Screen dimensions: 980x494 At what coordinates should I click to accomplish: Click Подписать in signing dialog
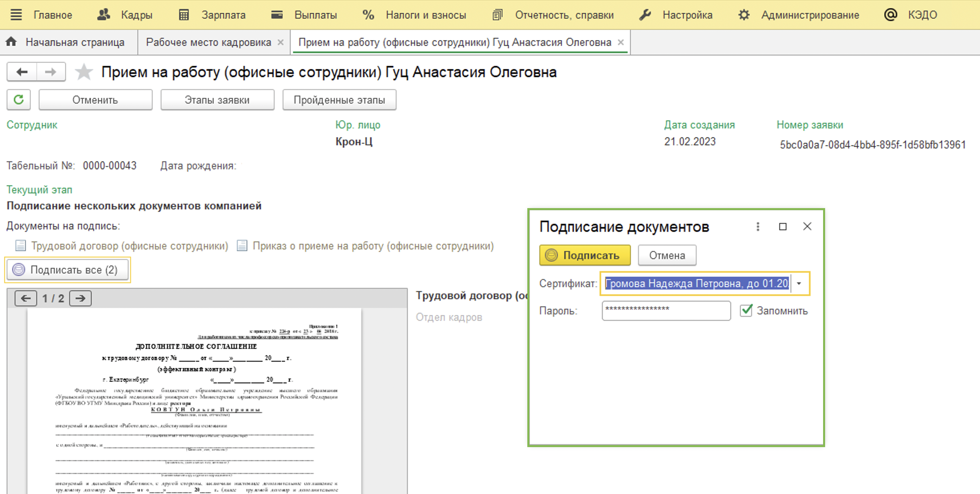click(x=585, y=255)
